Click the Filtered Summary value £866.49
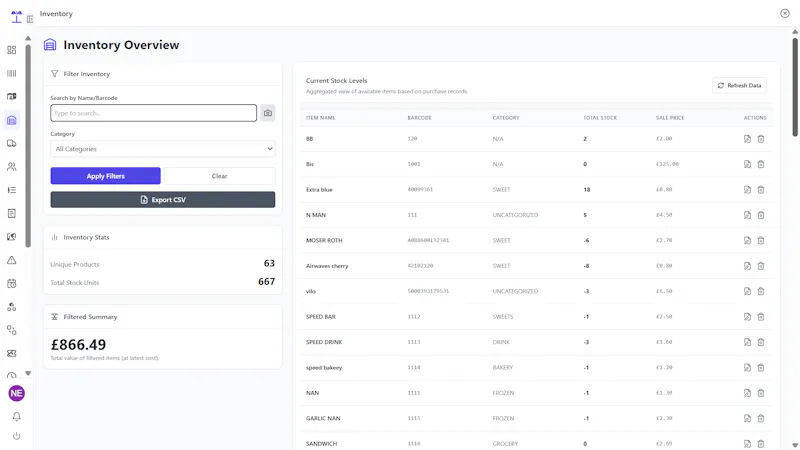 79,345
